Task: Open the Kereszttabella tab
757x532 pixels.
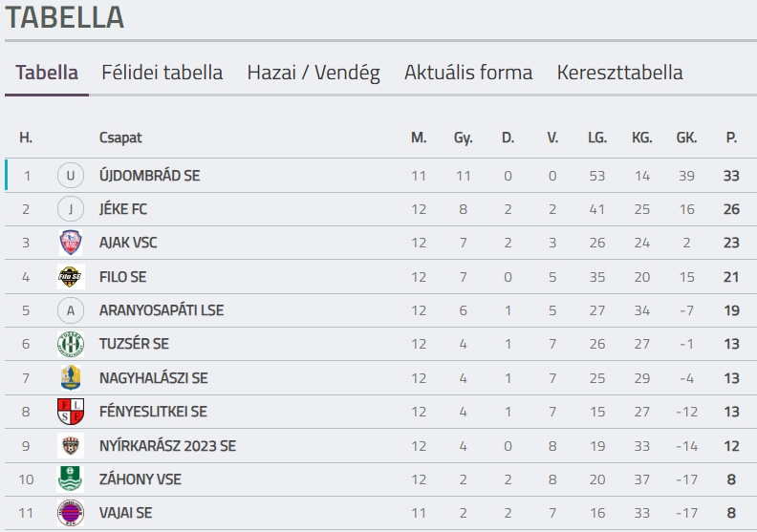Action: [619, 73]
